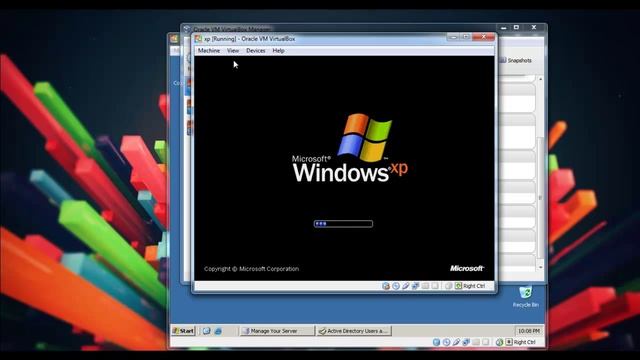The height and width of the screenshot is (360, 640).
Task: Click show desktop quick launch icon
Action: tap(207, 331)
